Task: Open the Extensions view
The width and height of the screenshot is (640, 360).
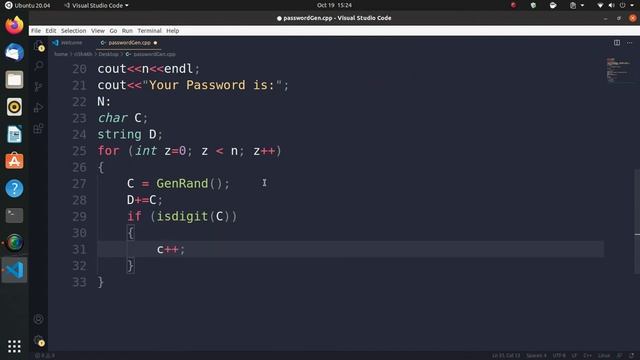Action: pos(38,129)
